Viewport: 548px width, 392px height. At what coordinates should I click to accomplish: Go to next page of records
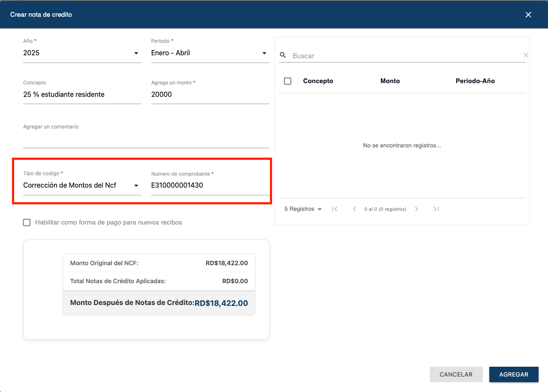click(416, 209)
